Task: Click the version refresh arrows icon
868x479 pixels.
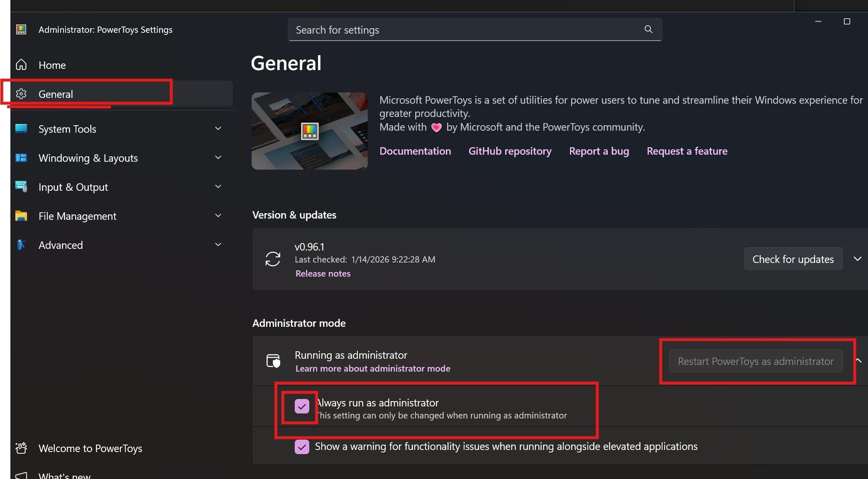Action: [273, 259]
